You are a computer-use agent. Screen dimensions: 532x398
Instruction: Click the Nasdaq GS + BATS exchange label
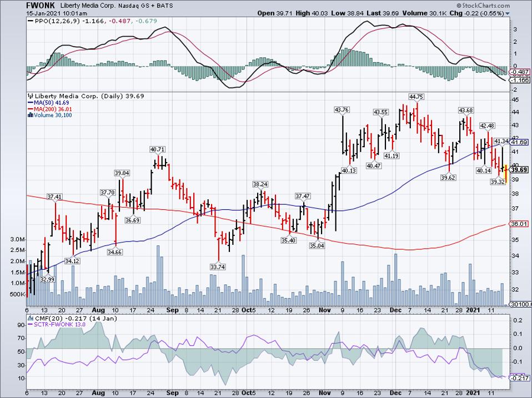[x=145, y=6]
